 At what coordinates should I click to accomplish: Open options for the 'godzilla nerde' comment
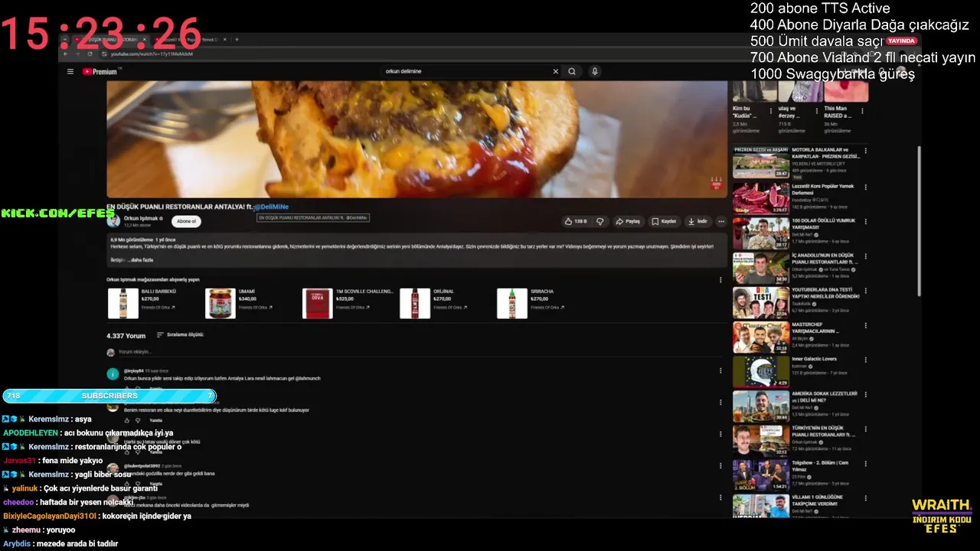coord(720,466)
